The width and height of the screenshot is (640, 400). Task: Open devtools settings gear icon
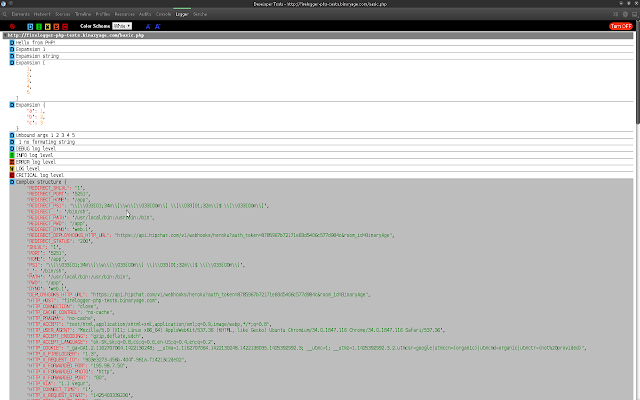(625, 14)
